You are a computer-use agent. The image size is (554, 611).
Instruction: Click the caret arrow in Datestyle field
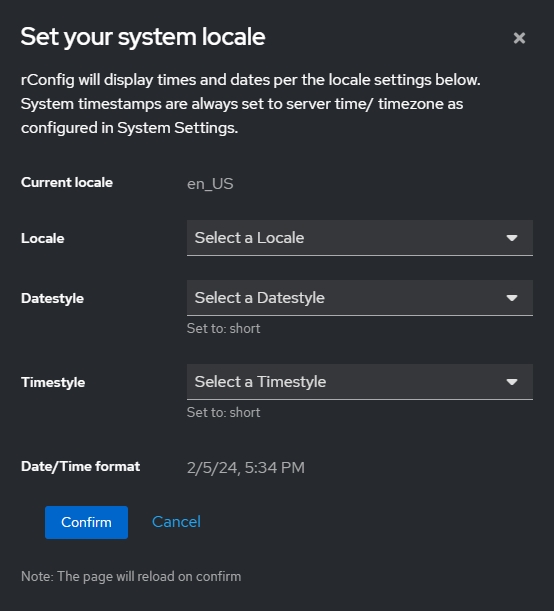(512, 298)
